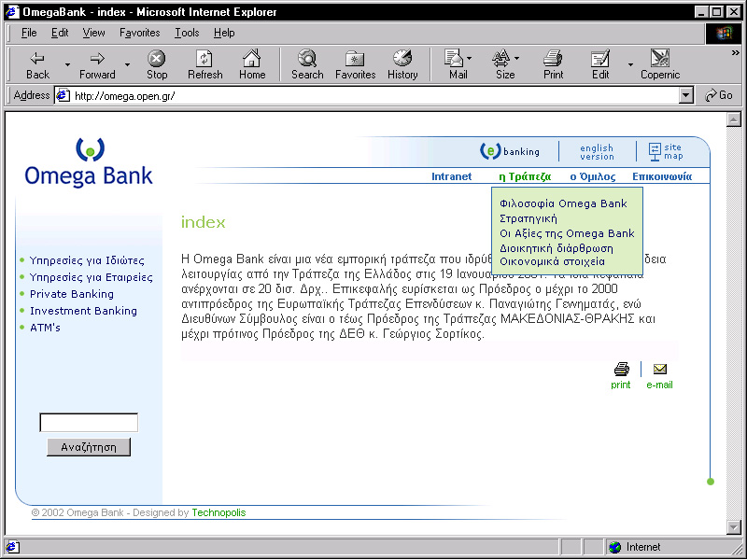Stop loading the page with Stop
747x560 pixels.
click(x=157, y=64)
